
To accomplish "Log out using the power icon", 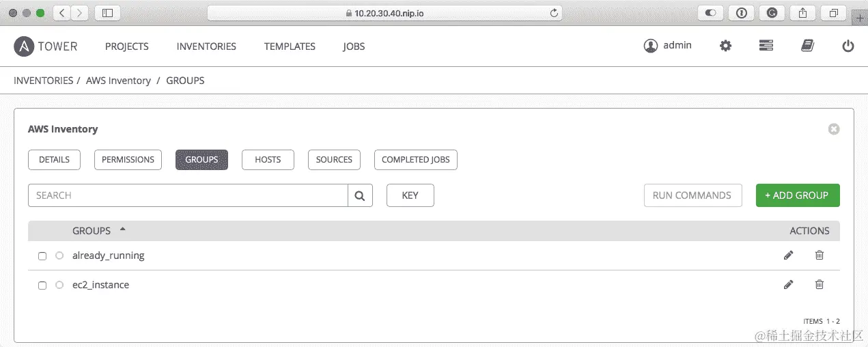I will 848,46.
